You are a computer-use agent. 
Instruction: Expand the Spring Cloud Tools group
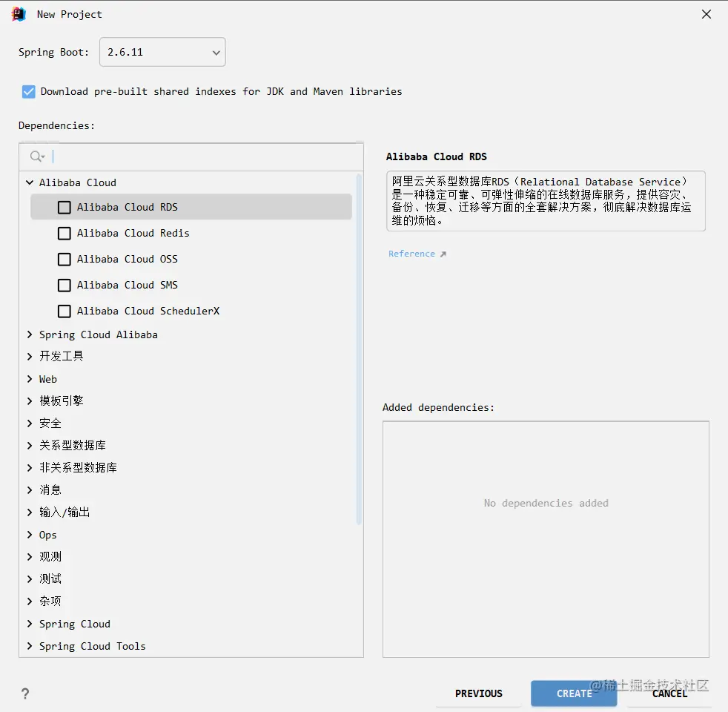[29, 646]
